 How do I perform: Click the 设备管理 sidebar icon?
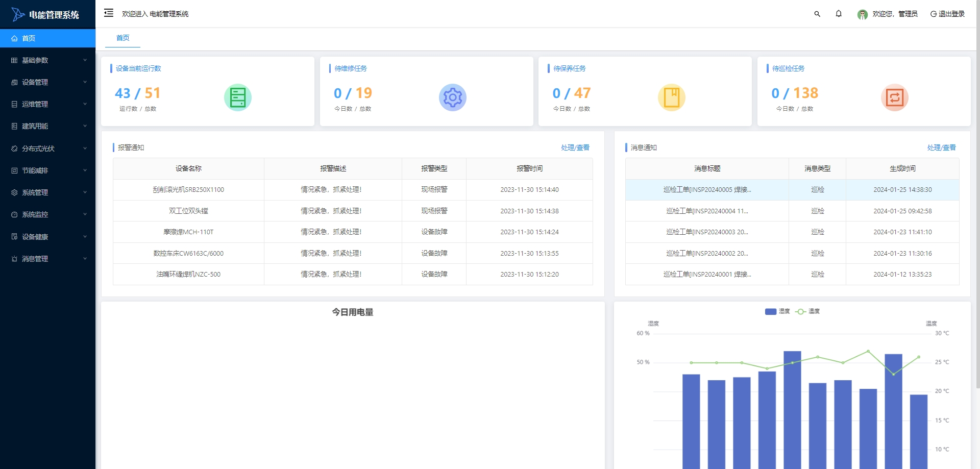coord(14,82)
